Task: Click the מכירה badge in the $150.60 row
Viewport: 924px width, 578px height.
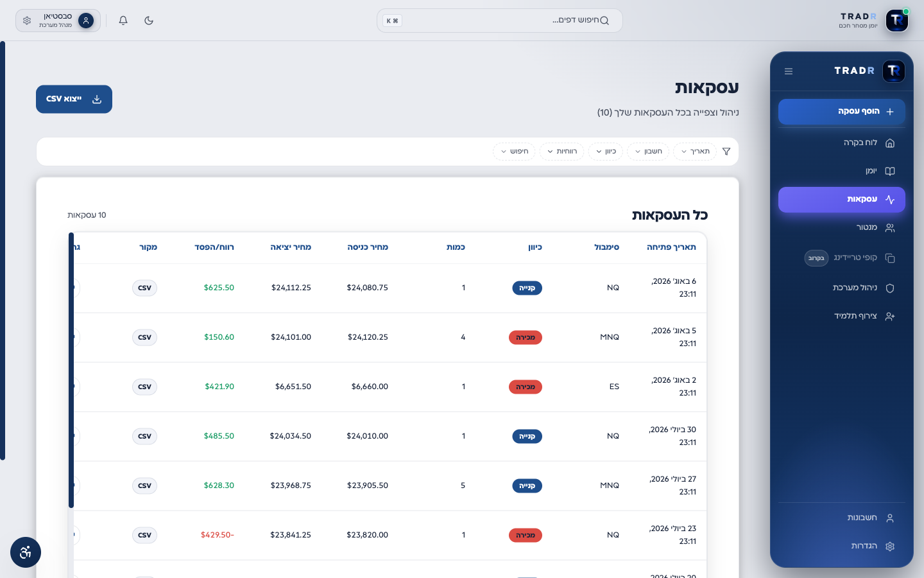Action: [x=526, y=338]
